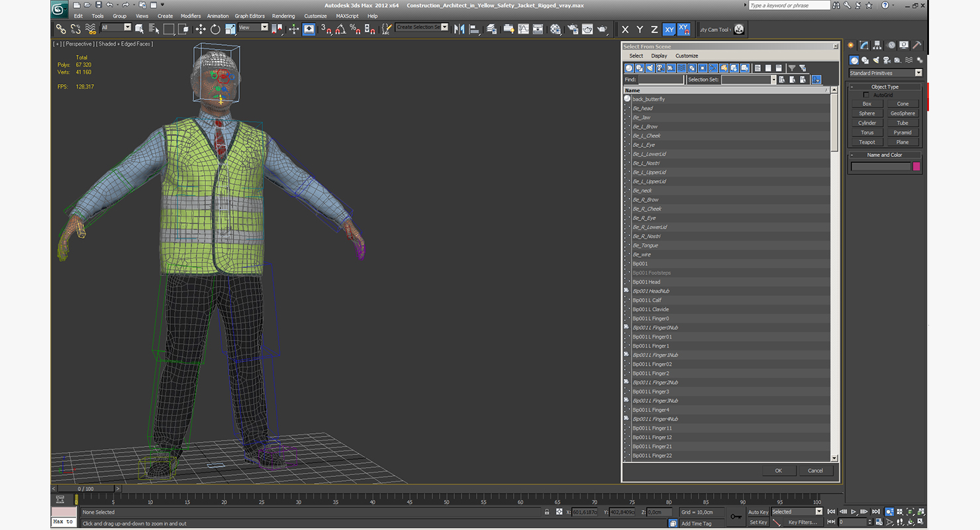Toggle the Percent Snap tool
This screenshot has height=530, width=980.
tap(355, 29)
